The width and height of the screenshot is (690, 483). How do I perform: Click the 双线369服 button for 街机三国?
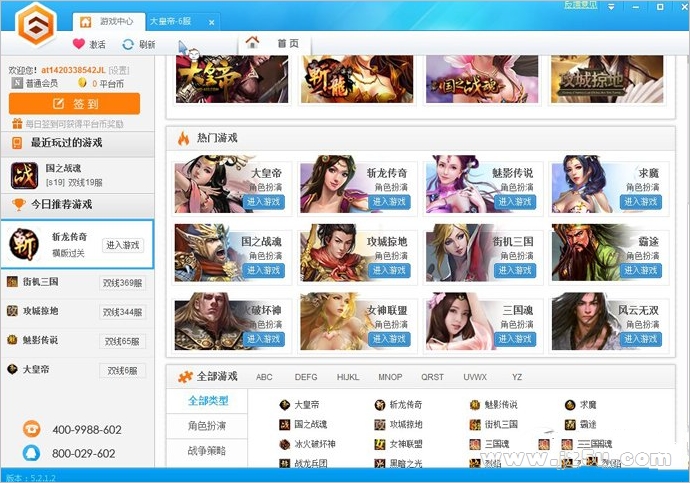[x=122, y=283]
